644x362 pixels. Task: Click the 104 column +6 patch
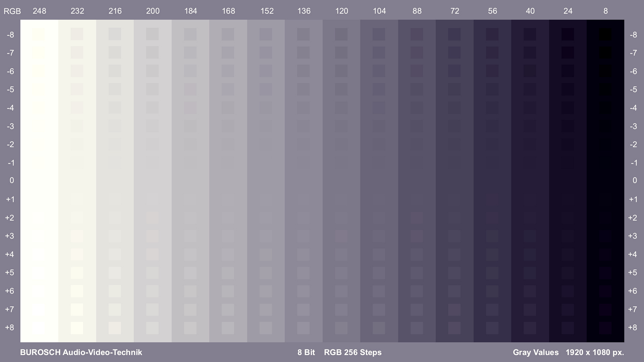click(x=379, y=291)
